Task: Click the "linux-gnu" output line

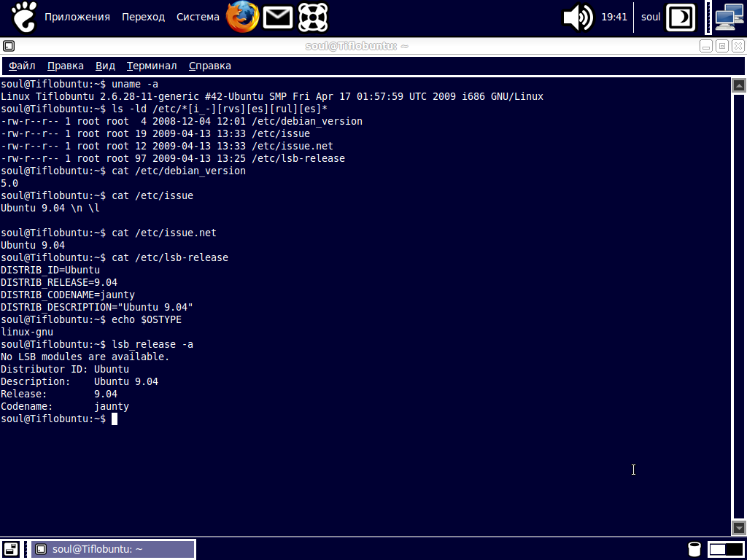Action: click(x=27, y=332)
